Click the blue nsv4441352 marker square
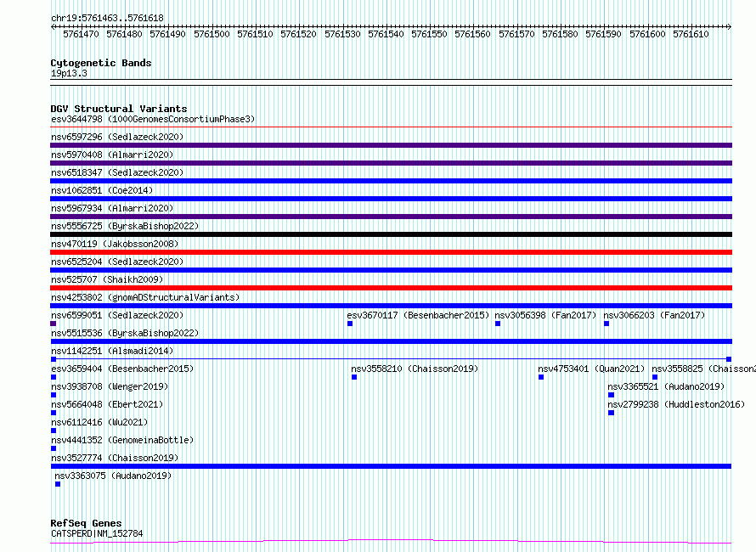The image size is (756, 552). 54,448
